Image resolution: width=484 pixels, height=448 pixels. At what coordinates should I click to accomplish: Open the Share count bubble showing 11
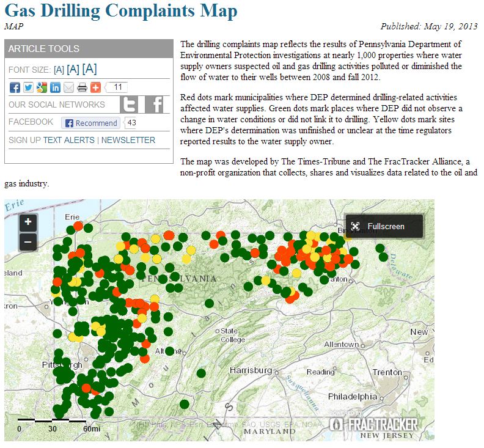click(116, 87)
